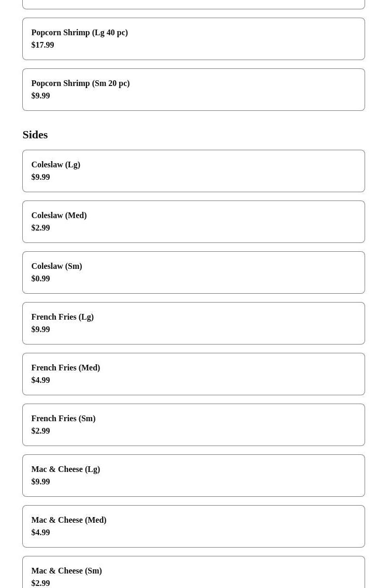This screenshot has height=588, width=377.
Task: Select the Mac & Cheese (Lg) side
Action: (193, 476)
